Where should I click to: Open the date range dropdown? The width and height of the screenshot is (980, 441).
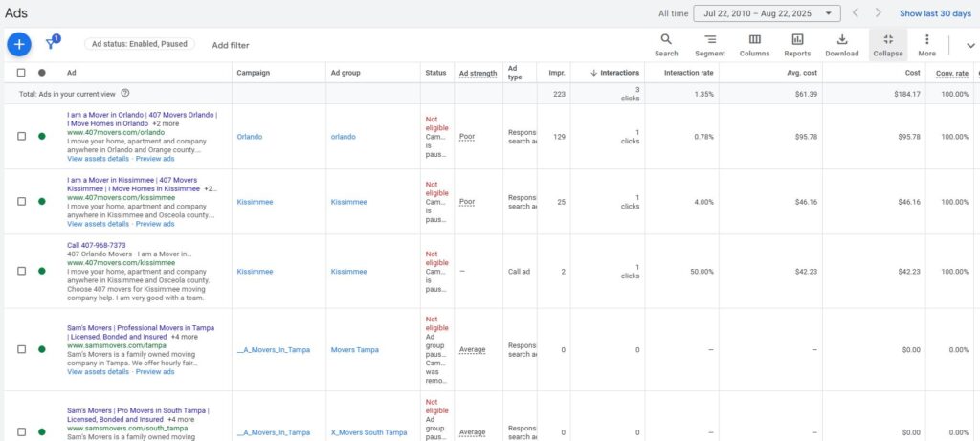pos(767,13)
